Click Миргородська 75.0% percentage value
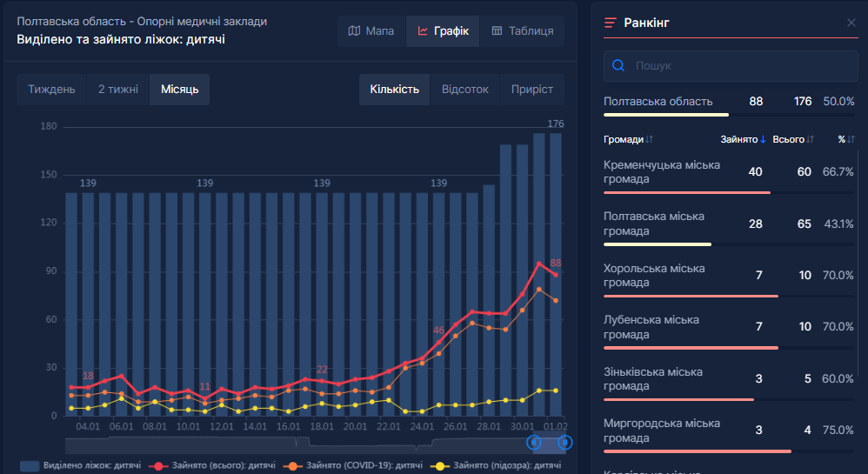 [x=838, y=431]
